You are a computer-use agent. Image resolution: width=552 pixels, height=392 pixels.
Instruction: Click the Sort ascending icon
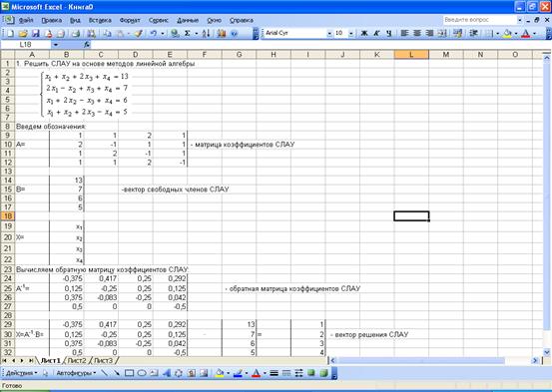[207, 34]
